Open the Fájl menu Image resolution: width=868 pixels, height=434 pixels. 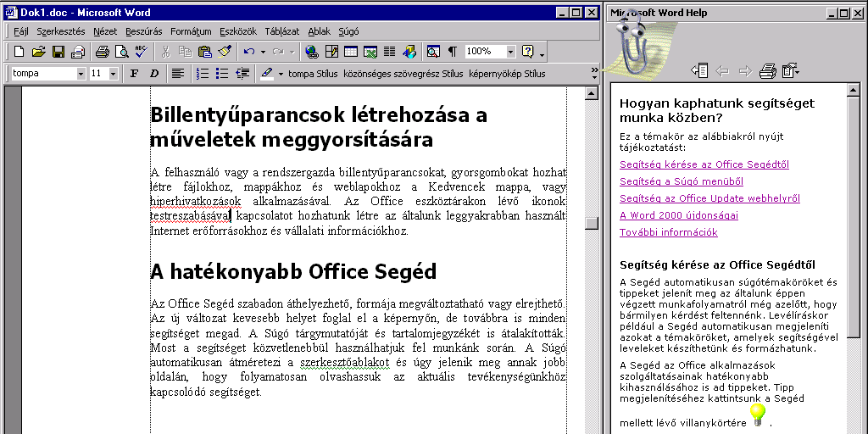pos(20,31)
